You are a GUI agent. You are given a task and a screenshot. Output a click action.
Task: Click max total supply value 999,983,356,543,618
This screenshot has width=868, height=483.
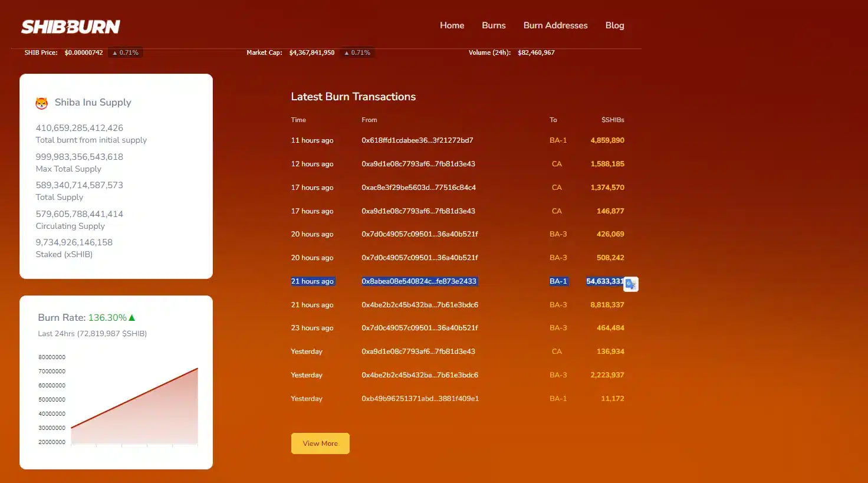click(80, 157)
